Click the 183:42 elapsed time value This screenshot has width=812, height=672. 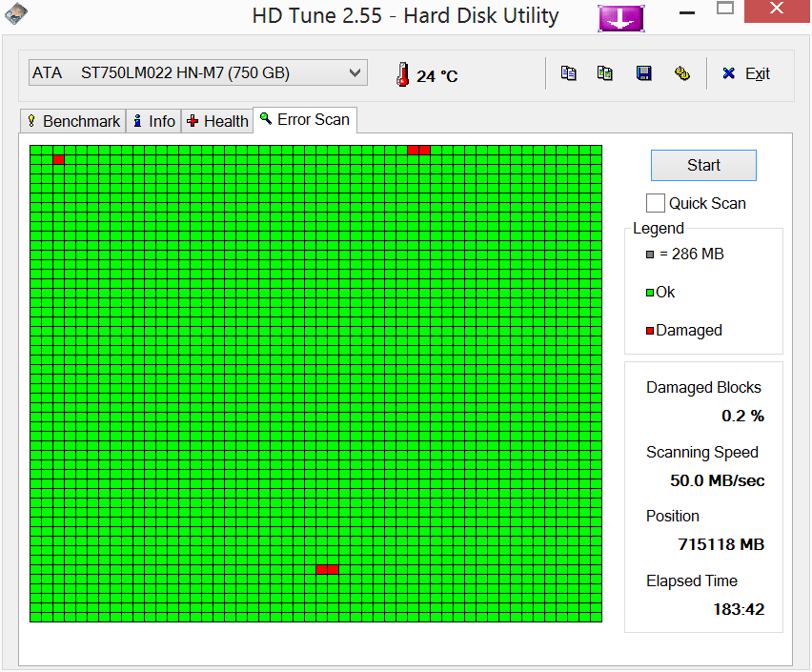point(739,609)
